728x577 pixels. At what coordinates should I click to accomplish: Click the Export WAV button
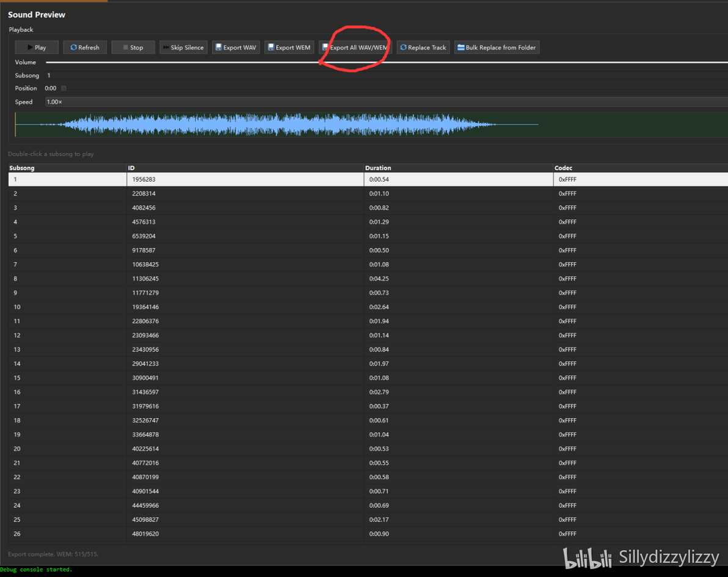[236, 48]
